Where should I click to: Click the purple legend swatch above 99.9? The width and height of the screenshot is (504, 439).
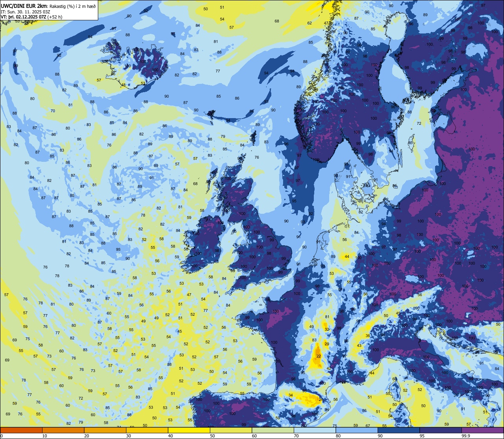(482, 430)
